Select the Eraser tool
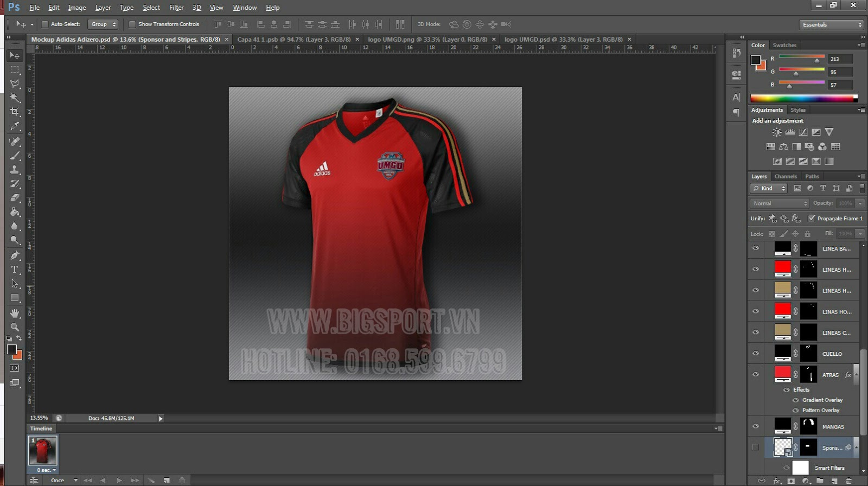 tap(15, 198)
